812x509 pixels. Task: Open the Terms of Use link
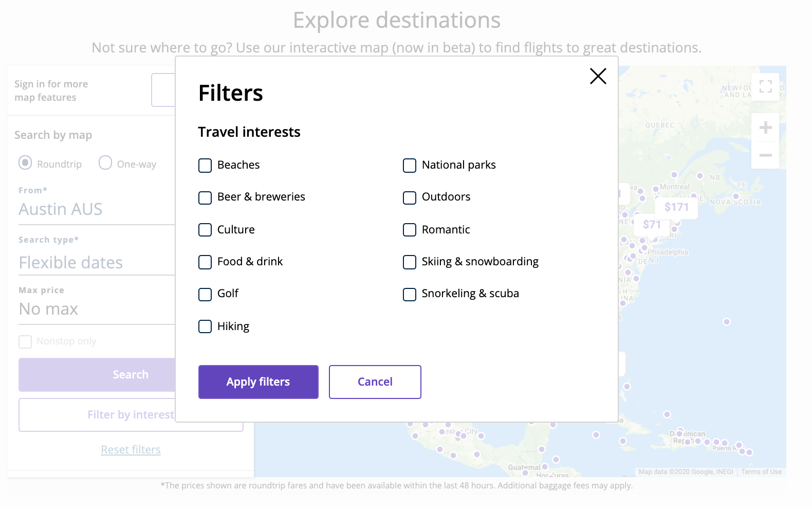761,472
